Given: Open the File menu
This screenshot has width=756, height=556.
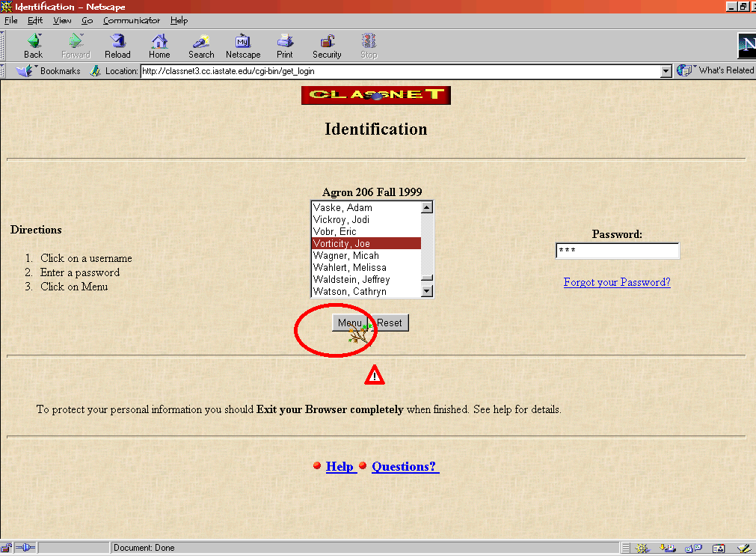Looking at the screenshot, I should [x=10, y=20].
